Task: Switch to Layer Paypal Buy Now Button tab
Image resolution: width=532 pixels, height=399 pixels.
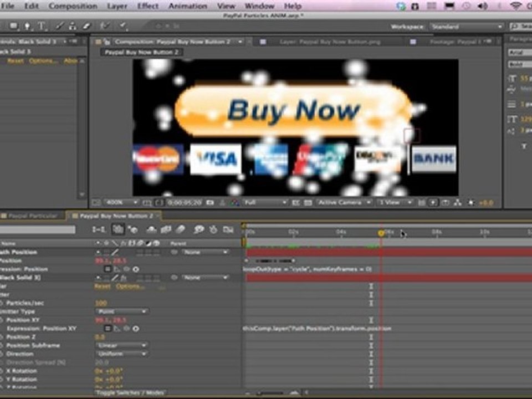Action: (x=330, y=42)
